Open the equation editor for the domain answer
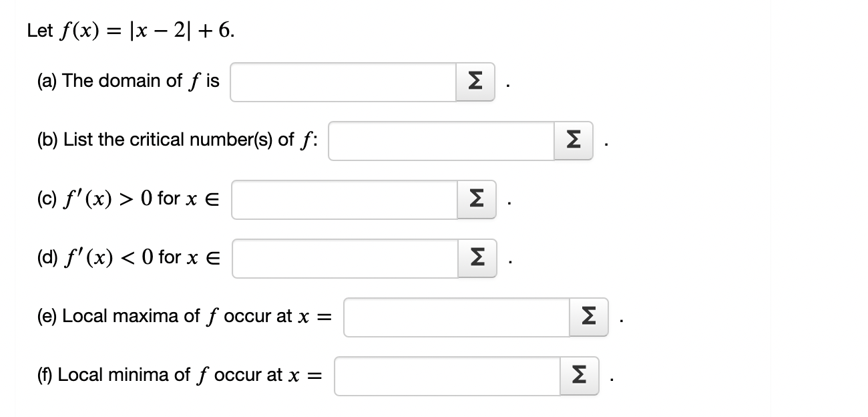 [475, 82]
